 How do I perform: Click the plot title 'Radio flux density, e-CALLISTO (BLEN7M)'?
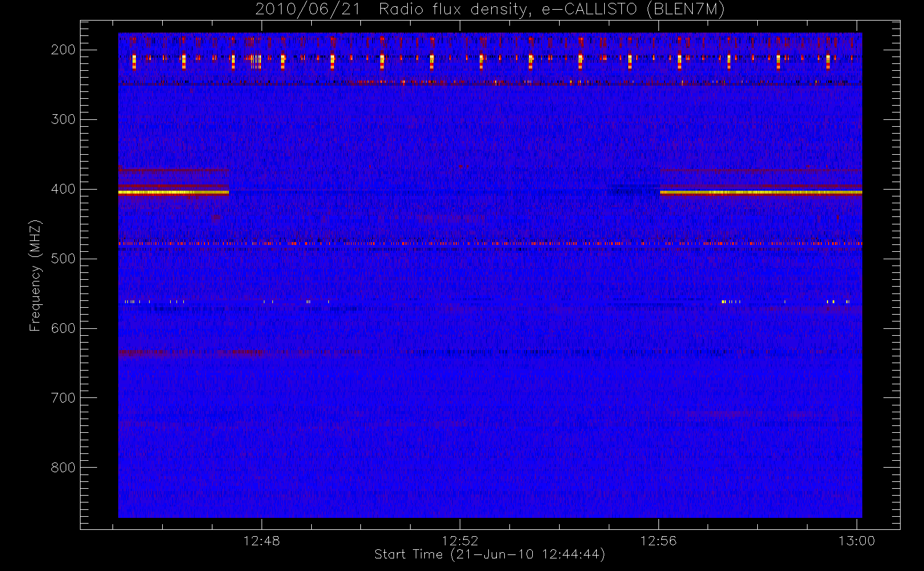[552, 10]
